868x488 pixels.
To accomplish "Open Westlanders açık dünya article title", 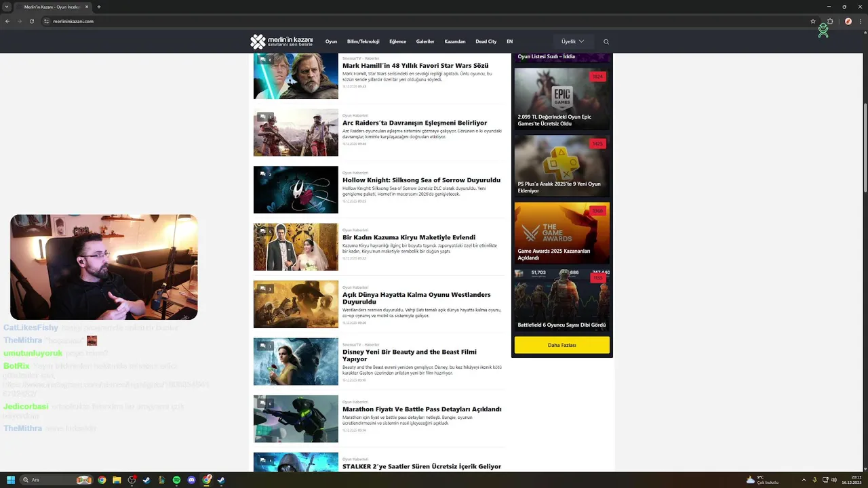I will click(x=416, y=298).
